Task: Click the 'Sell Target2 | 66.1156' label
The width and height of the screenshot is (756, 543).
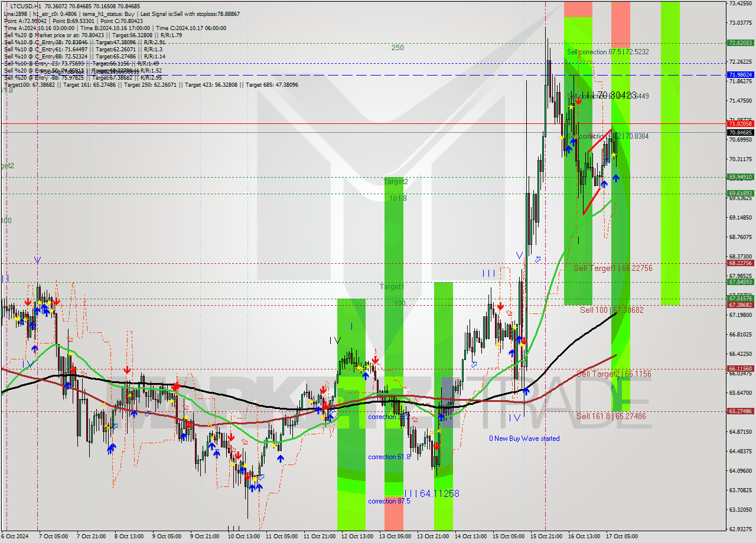Action: [614, 374]
